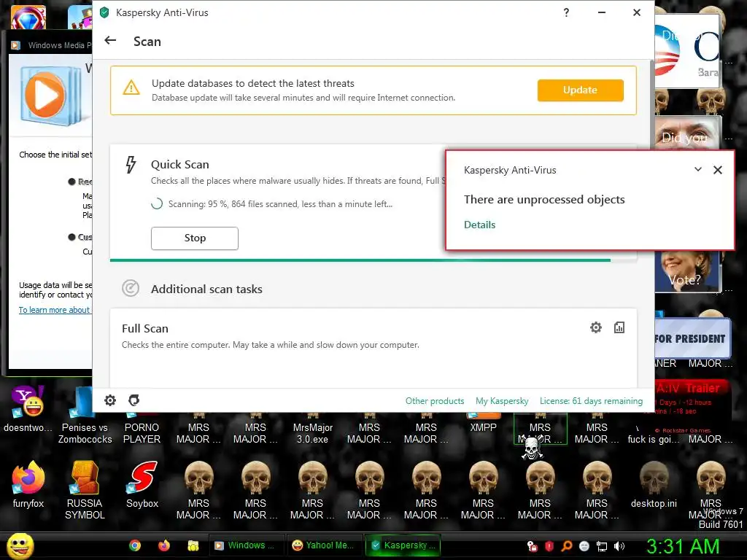Open Kaspersky help question mark

(566, 13)
